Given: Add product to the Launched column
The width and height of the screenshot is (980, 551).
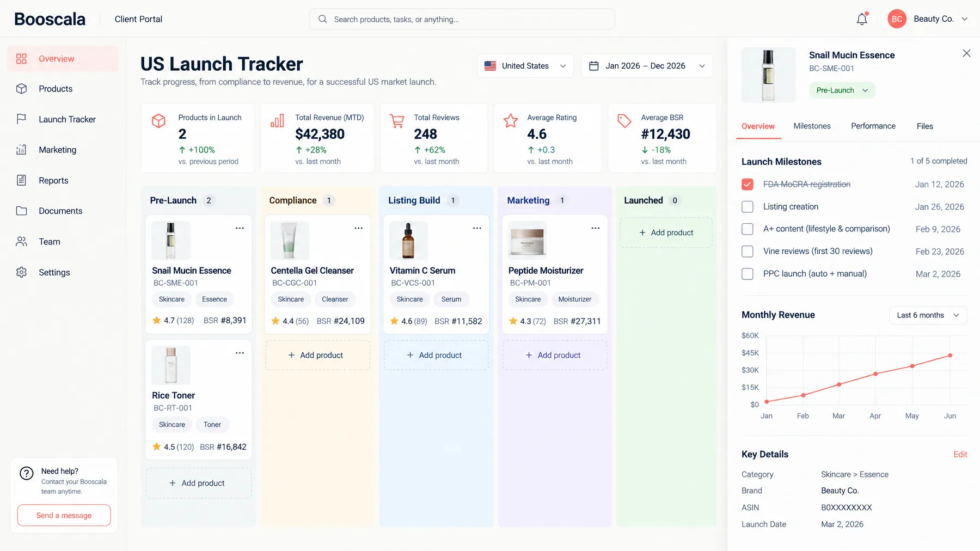Looking at the screenshot, I should [666, 232].
